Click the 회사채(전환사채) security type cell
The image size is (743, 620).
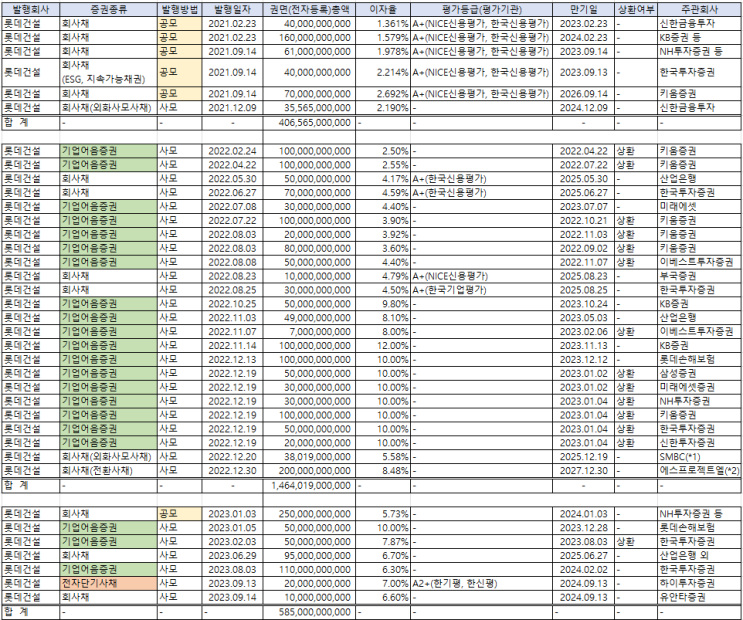(109, 471)
